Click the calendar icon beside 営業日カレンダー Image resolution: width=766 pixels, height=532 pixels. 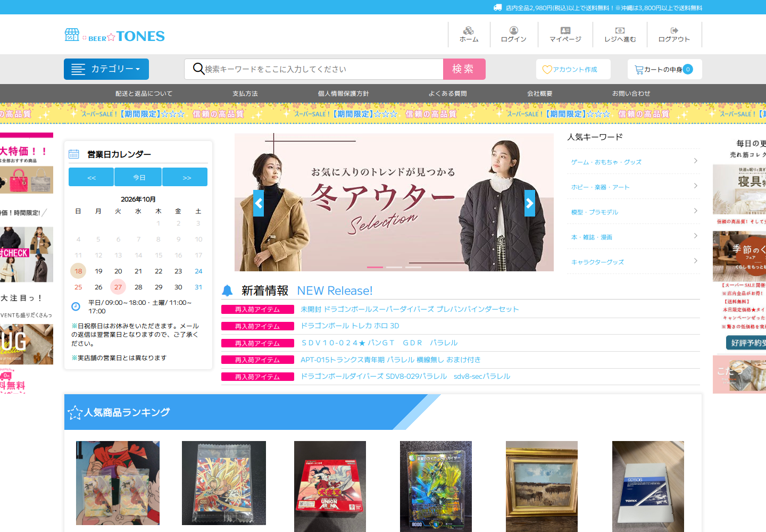74,154
